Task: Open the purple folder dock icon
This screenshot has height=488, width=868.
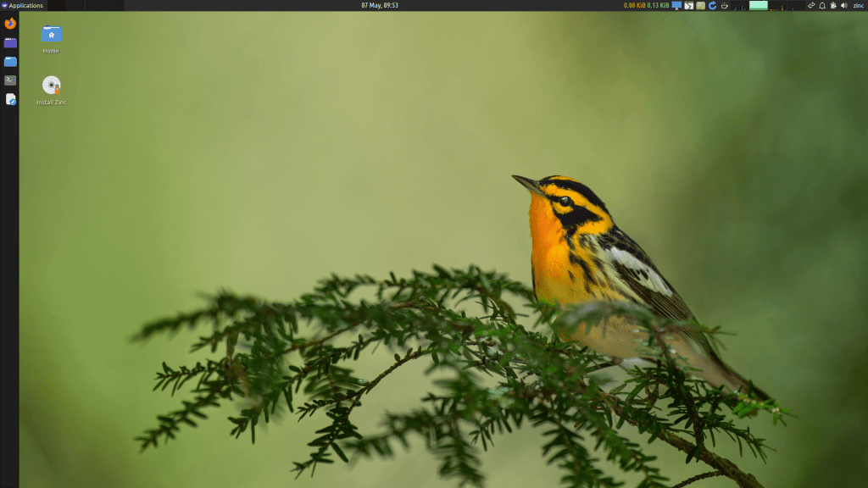Action: (10, 42)
